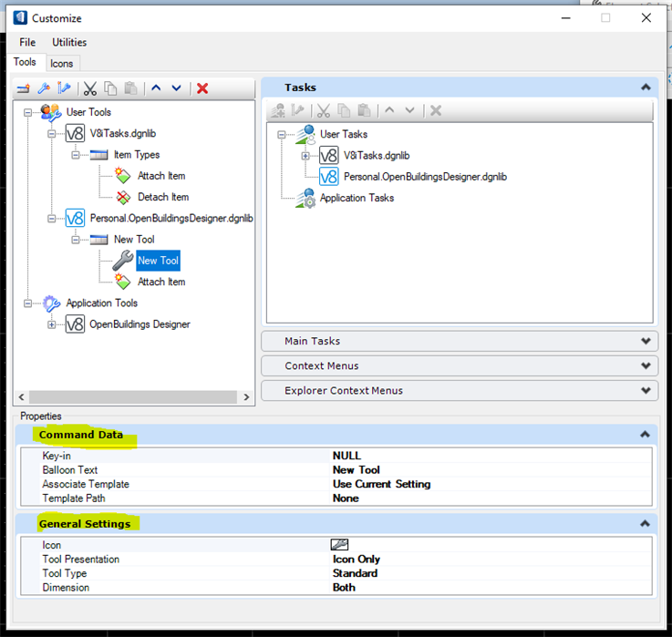Click the Application Tasks icon
This screenshot has width=672, height=637.
(305, 199)
